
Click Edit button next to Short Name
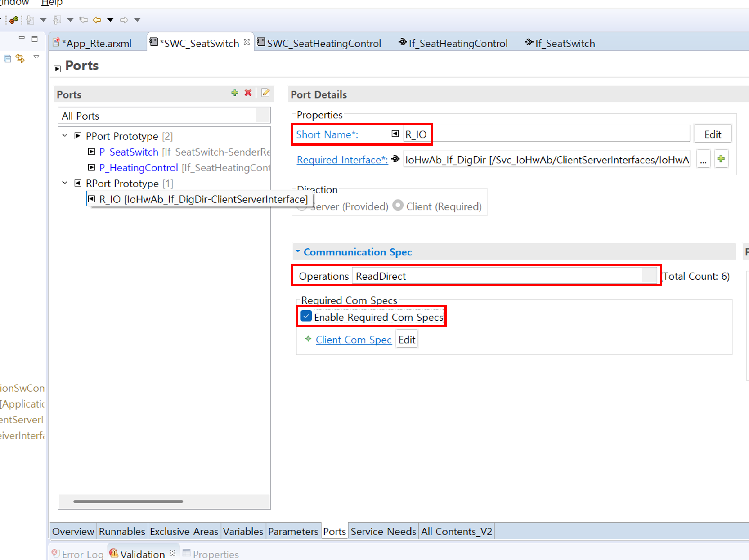pyautogui.click(x=712, y=134)
